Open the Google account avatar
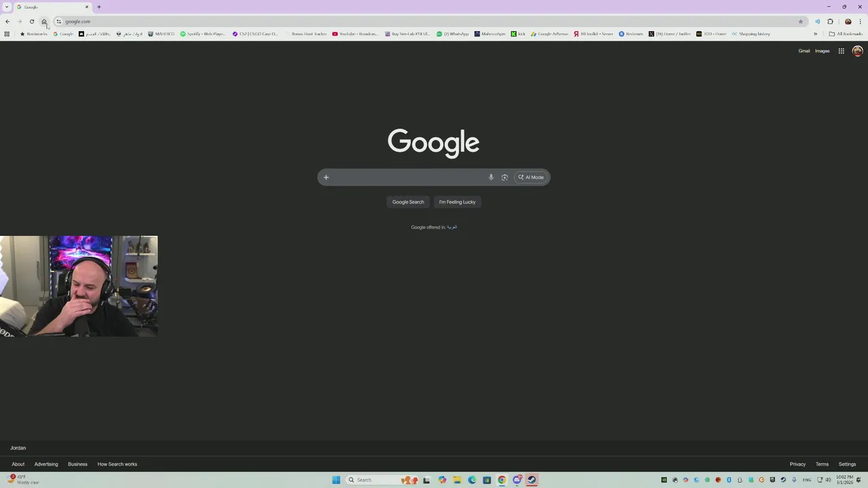This screenshot has height=488, width=868. click(857, 51)
